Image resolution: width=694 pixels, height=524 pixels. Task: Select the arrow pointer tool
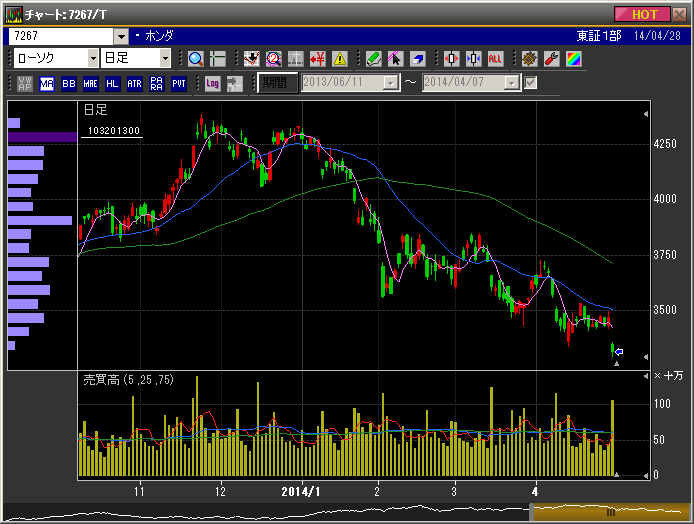[x=395, y=59]
